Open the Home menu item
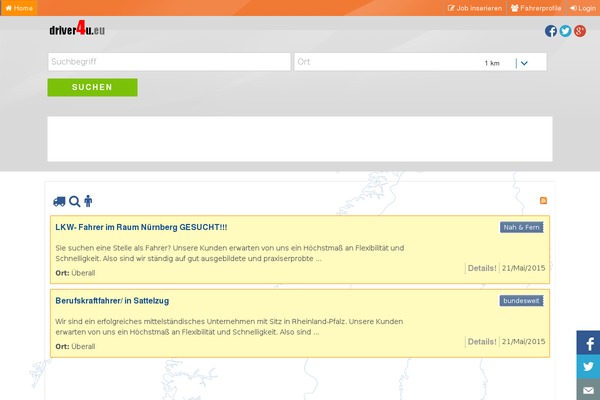This screenshot has height=400, width=600. [19, 8]
